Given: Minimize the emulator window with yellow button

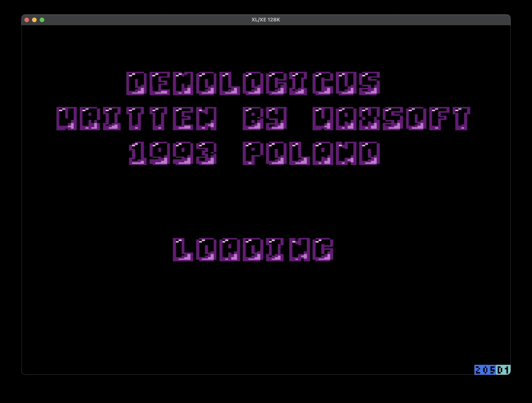Looking at the screenshot, I should (x=34, y=20).
